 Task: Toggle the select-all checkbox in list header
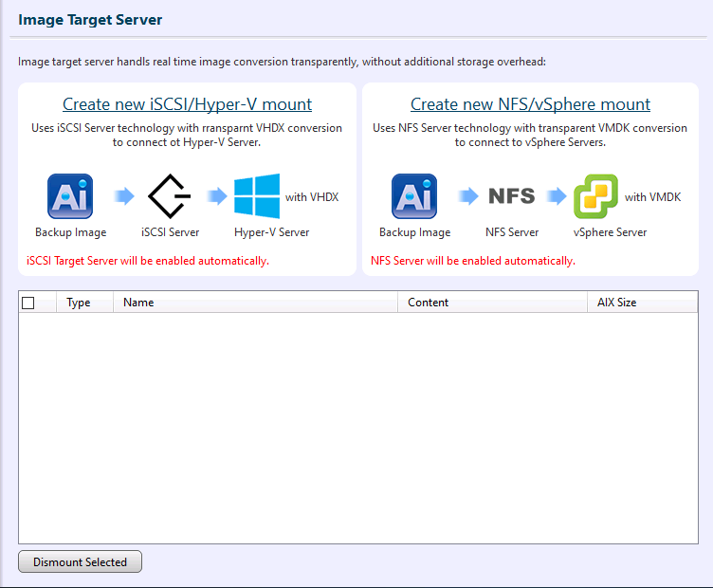coord(27,303)
